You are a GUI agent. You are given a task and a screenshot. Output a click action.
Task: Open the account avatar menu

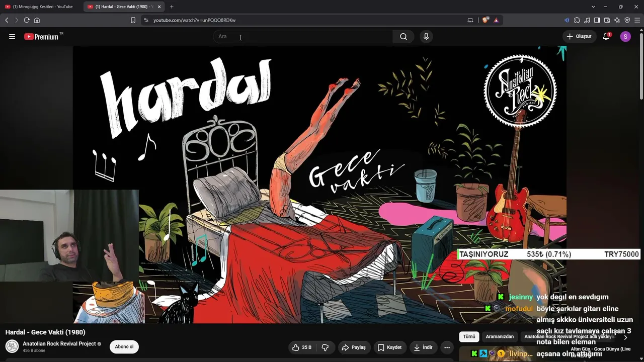(x=625, y=36)
